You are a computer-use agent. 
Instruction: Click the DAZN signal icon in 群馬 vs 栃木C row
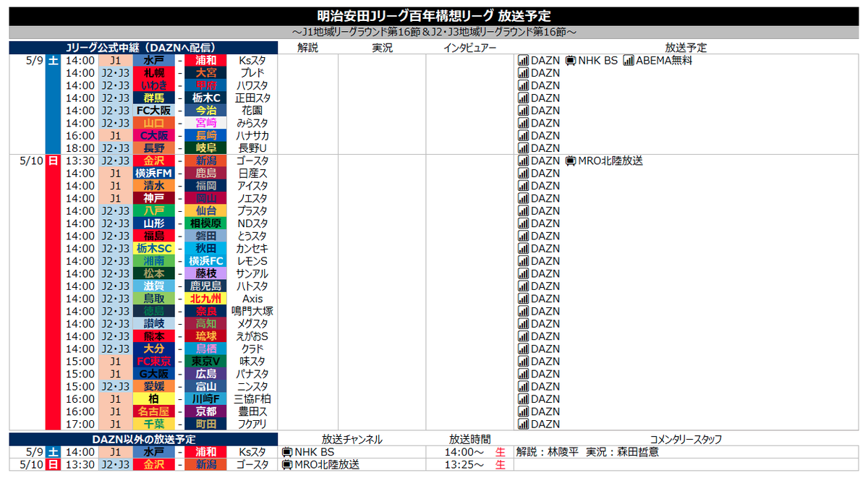click(x=523, y=98)
